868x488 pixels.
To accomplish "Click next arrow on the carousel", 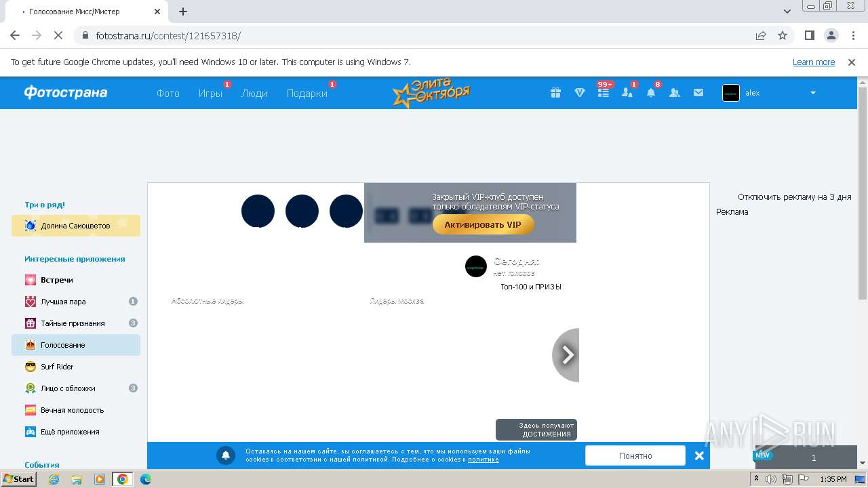I will point(567,354).
